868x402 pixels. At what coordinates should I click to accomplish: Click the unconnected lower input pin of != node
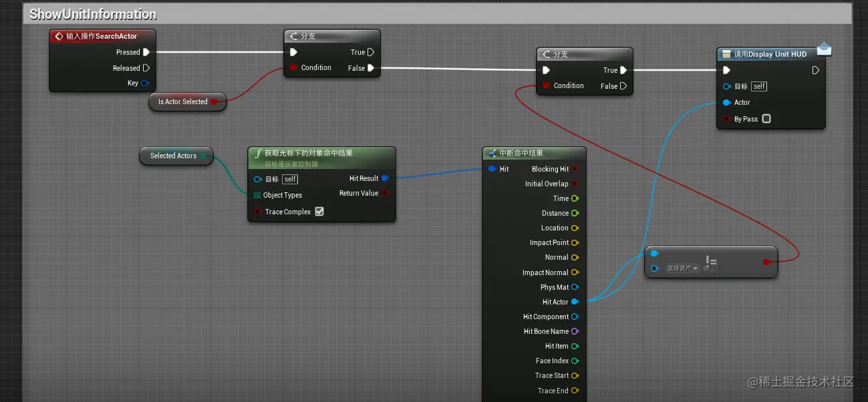coord(655,268)
